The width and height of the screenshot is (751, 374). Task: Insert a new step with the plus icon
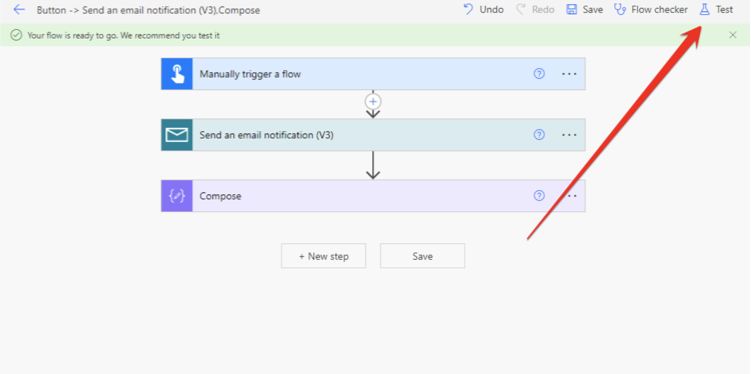pos(373,102)
